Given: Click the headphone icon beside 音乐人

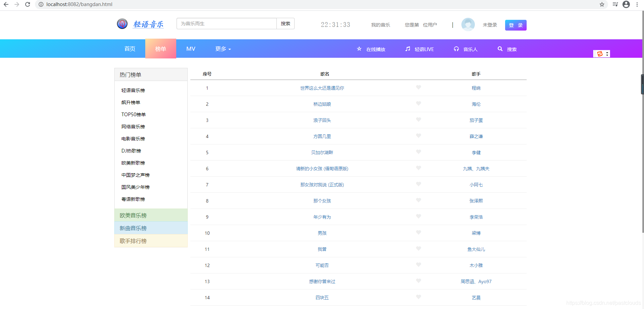Looking at the screenshot, I should tap(456, 49).
